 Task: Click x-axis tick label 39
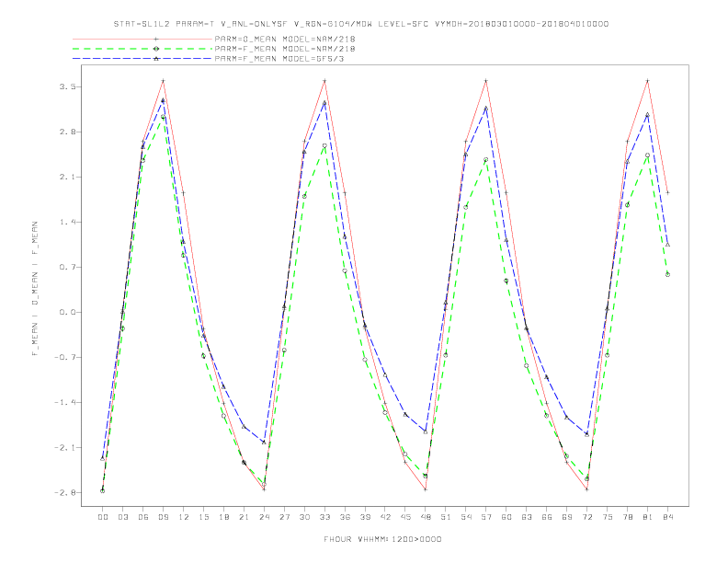[x=365, y=517]
